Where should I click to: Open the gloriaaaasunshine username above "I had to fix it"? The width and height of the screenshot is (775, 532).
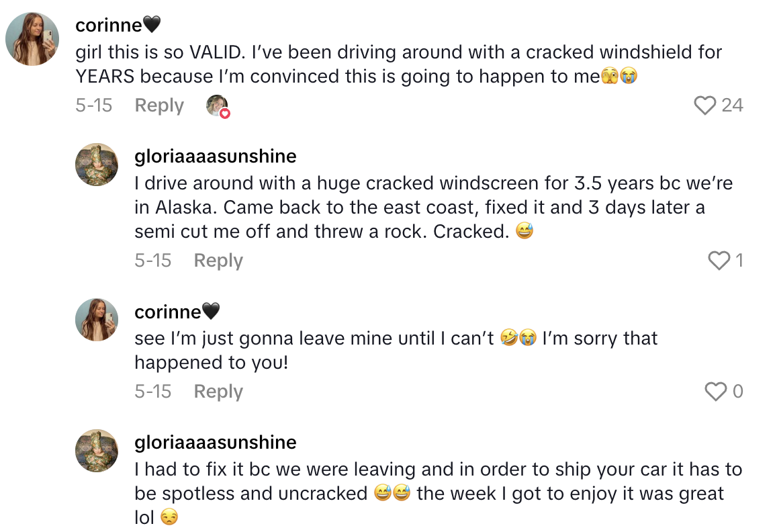216,443
